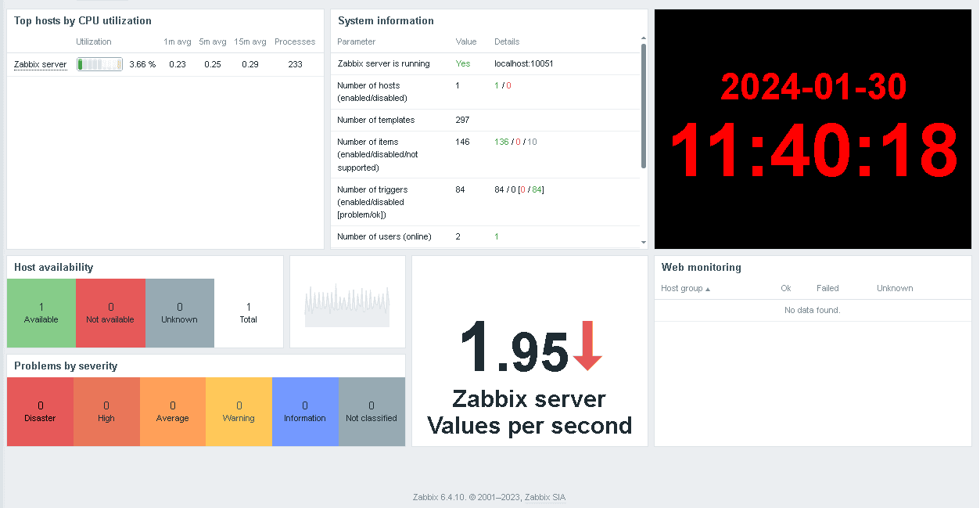Click the Not classified severity tile
Image resolution: width=980 pixels, height=508 pixels.
click(x=372, y=412)
